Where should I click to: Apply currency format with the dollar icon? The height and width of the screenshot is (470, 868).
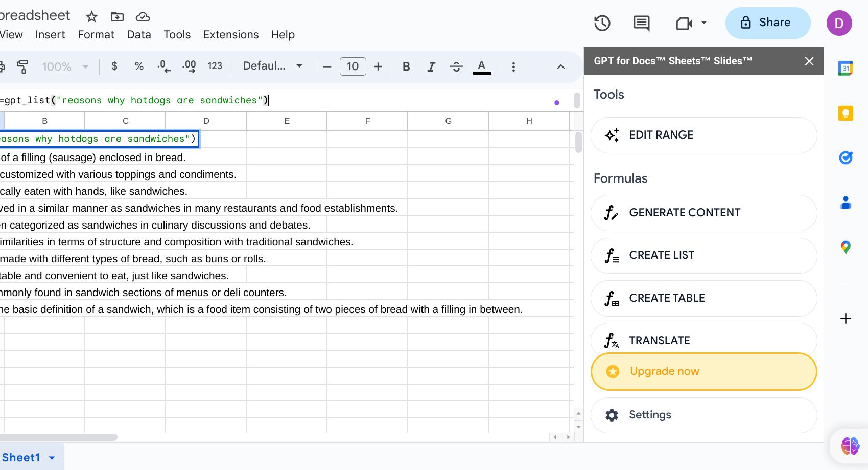click(114, 66)
